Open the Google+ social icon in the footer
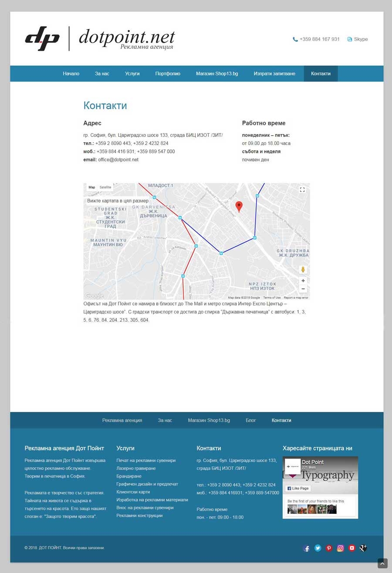Image resolution: width=392 pixels, height=573 pixels. tap(363, 548)
